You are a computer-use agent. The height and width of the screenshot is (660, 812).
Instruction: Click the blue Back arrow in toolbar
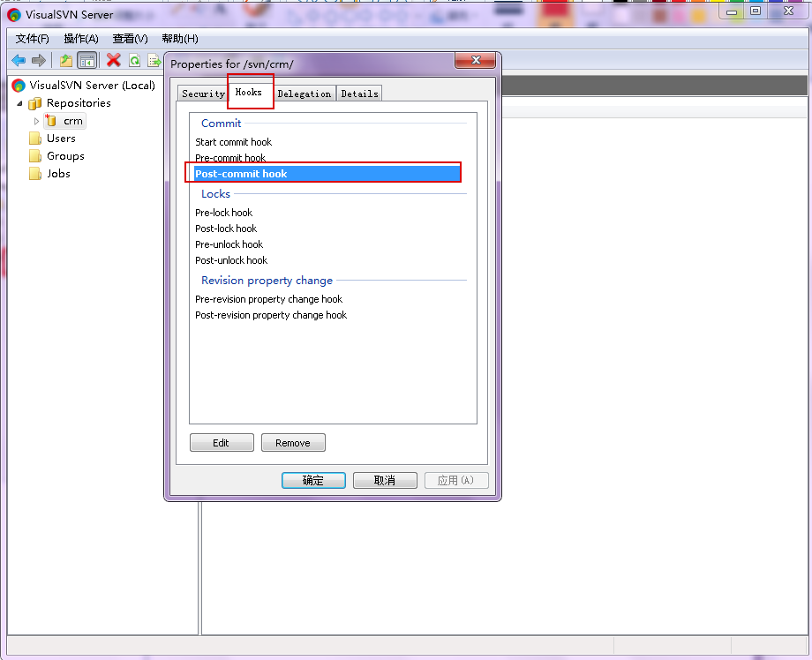click(x=19, y=61)
